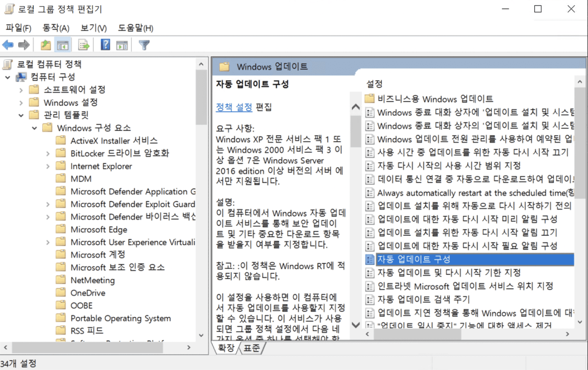Expand Microsoft User Experience Virtualization node
The width and height of the screenshot is (588, 370).
(x=48, y=242)
